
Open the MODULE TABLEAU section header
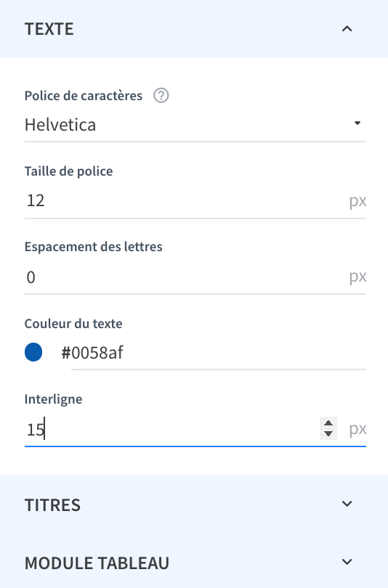(194, 562)
